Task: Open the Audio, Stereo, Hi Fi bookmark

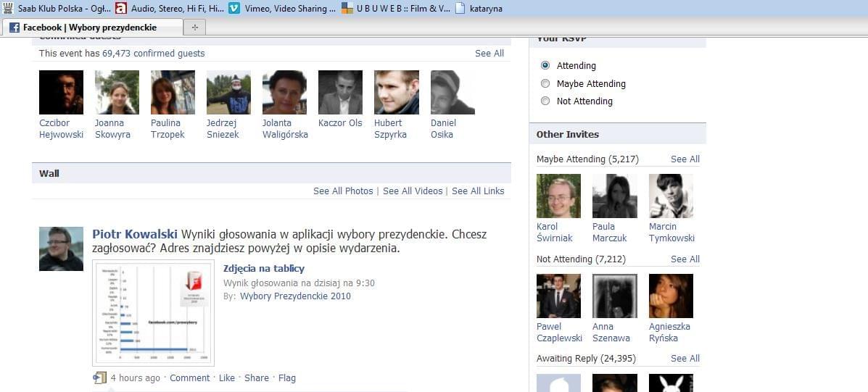Action: [x=169, y=9]
